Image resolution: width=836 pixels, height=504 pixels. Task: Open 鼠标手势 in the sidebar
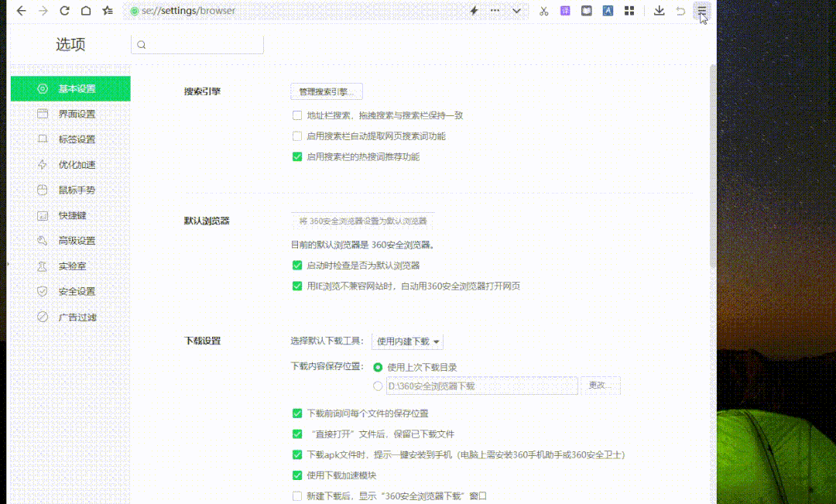click(70, 190)
